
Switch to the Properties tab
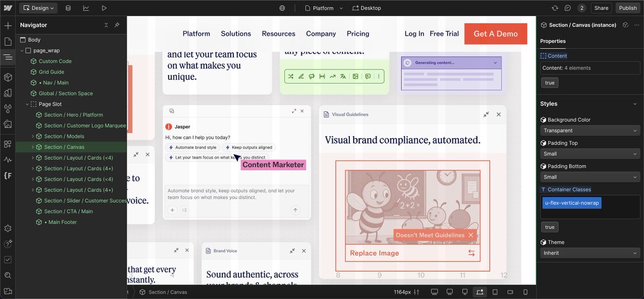(553, 41)
